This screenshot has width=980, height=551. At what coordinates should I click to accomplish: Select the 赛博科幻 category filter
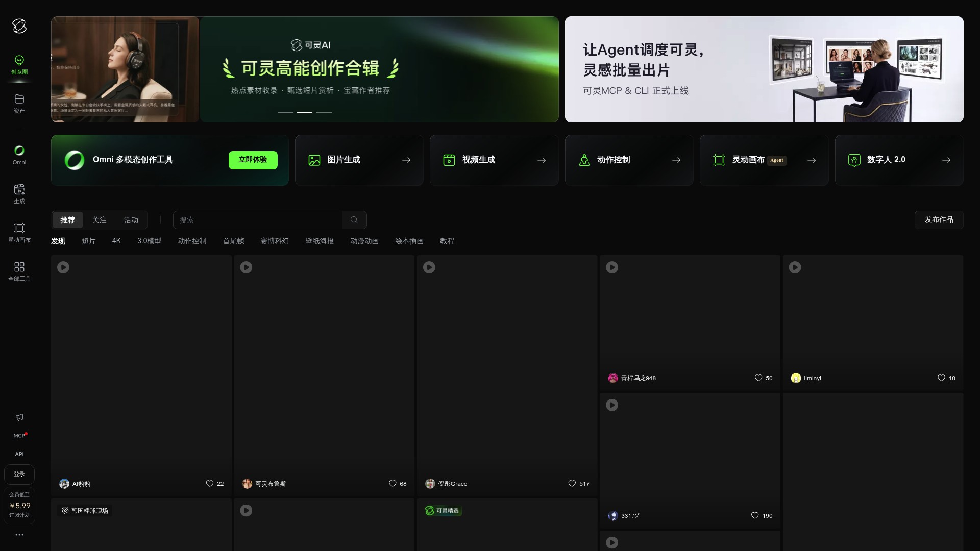coord(275,241)
